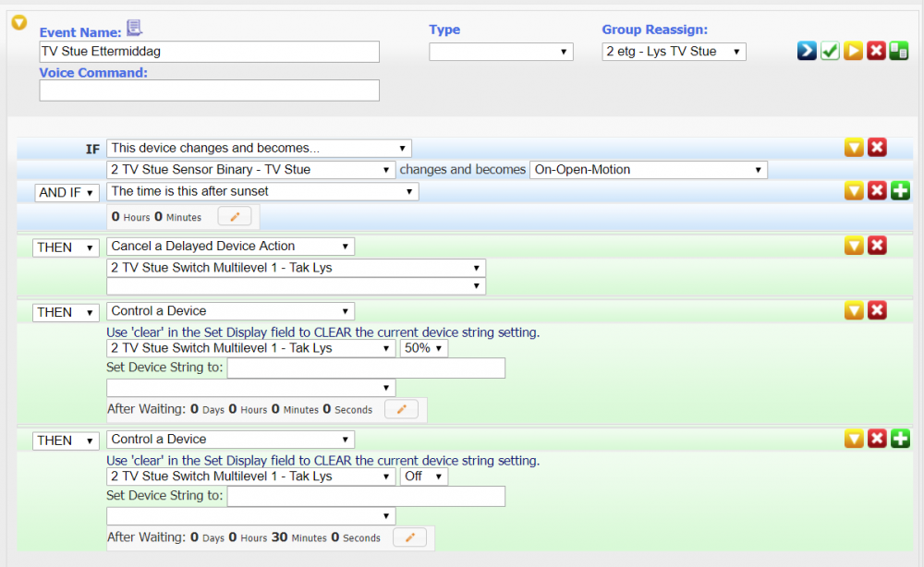Edit the after sunset time offset
This screenshot has width=924, height=567.
234,217
